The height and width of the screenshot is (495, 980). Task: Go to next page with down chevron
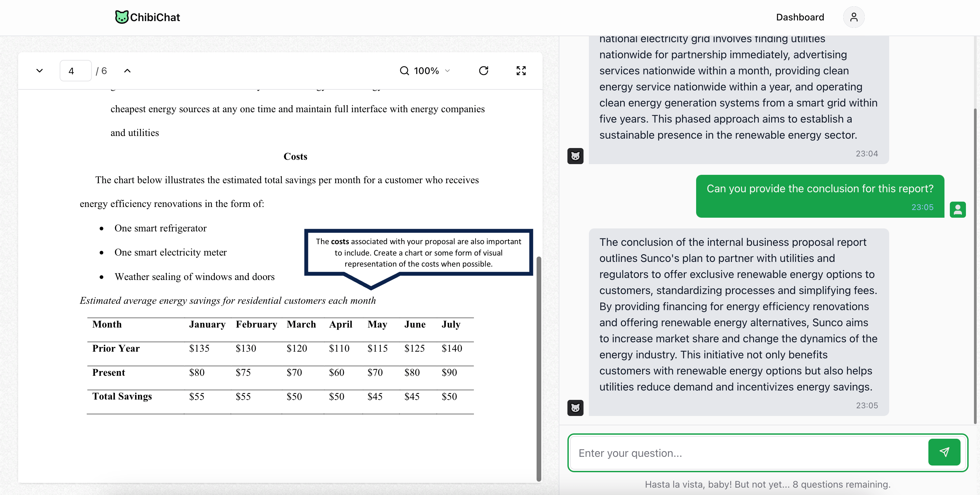[x=40, y=71]
